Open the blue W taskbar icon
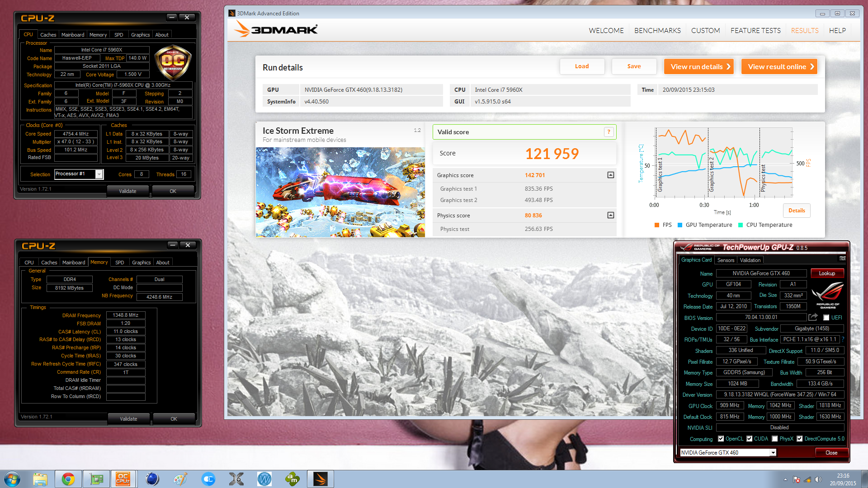The height and width of the screenshot is (488, 868). tap(264, 479)
